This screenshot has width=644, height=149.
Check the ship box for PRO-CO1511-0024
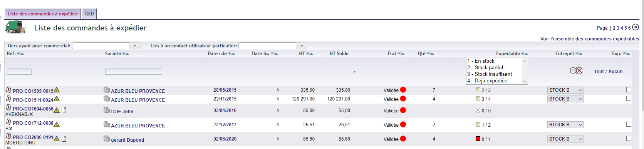coord(629,99)
